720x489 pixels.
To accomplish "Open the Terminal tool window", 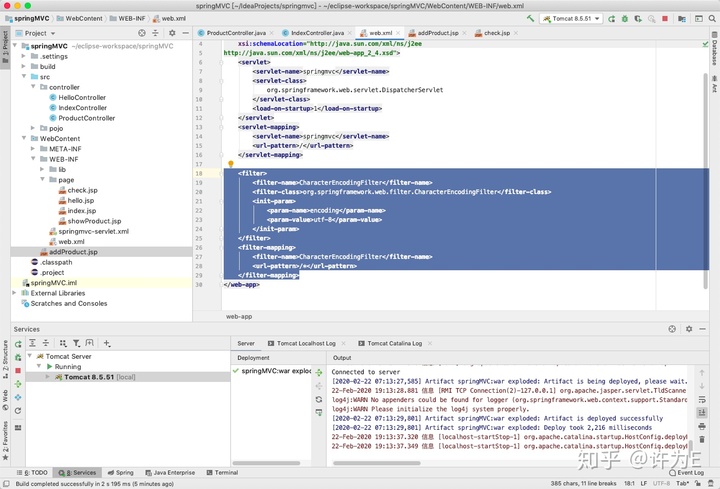I will [222, 472].
